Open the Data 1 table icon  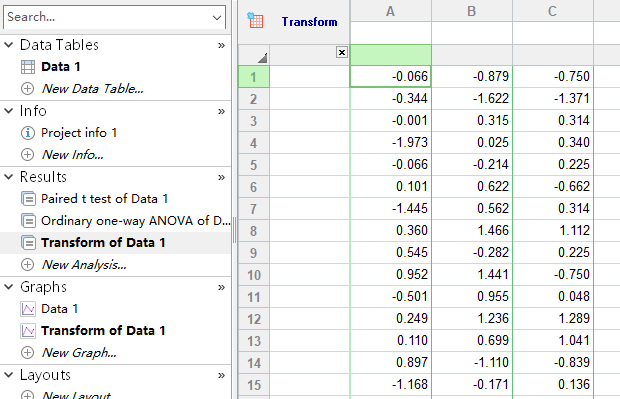coord(28,67)
